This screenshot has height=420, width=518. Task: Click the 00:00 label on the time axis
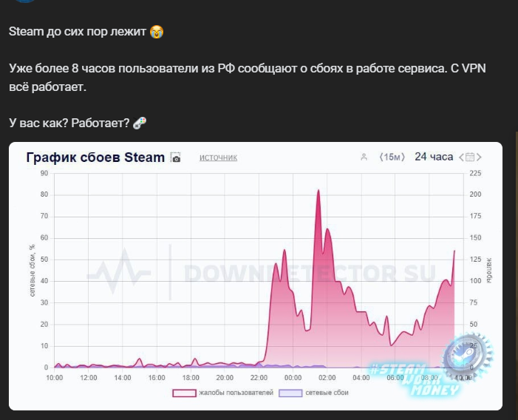[x=293, y=378]
